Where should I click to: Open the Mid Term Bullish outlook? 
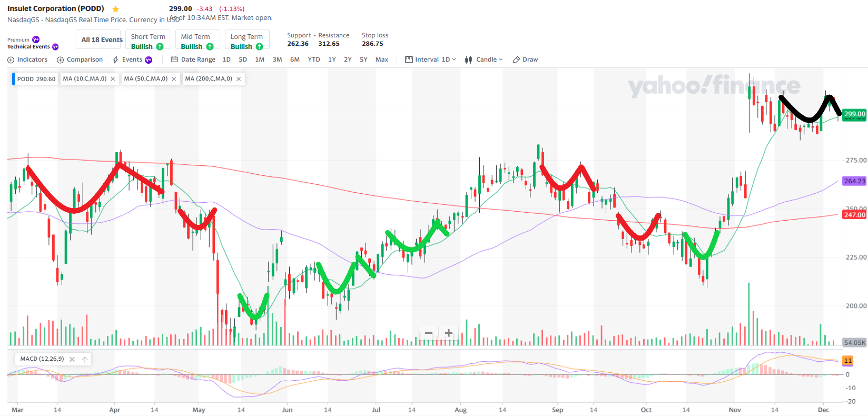pyautogui.click(x=198, y=39)
